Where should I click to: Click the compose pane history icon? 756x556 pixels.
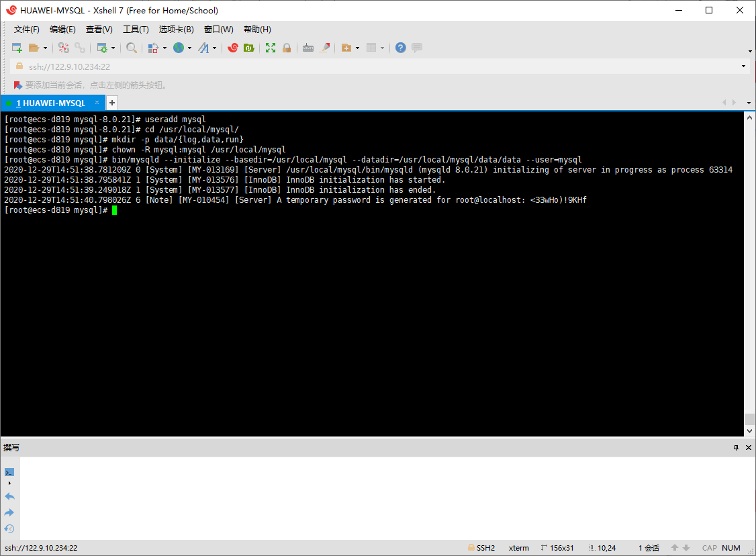click(x=9, y=529)
